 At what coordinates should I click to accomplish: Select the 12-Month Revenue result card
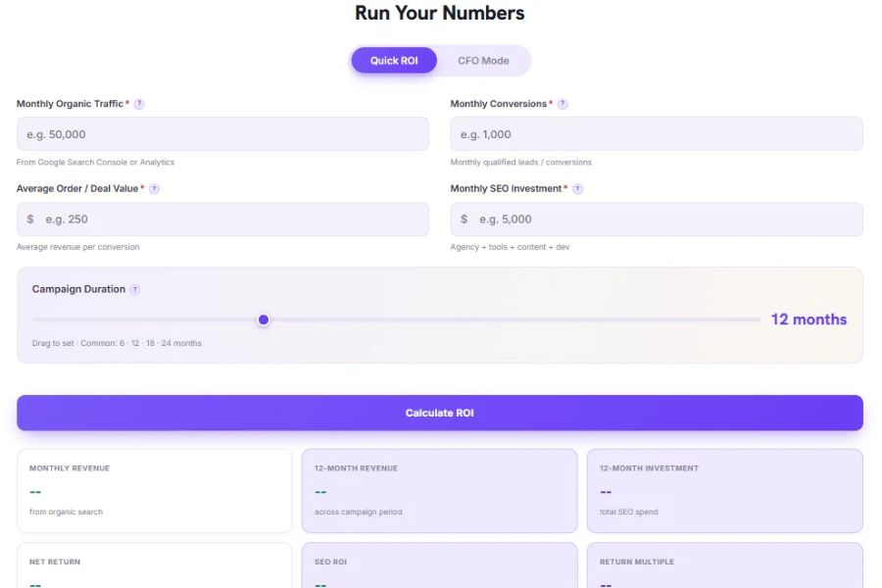(x=439, y=491)
